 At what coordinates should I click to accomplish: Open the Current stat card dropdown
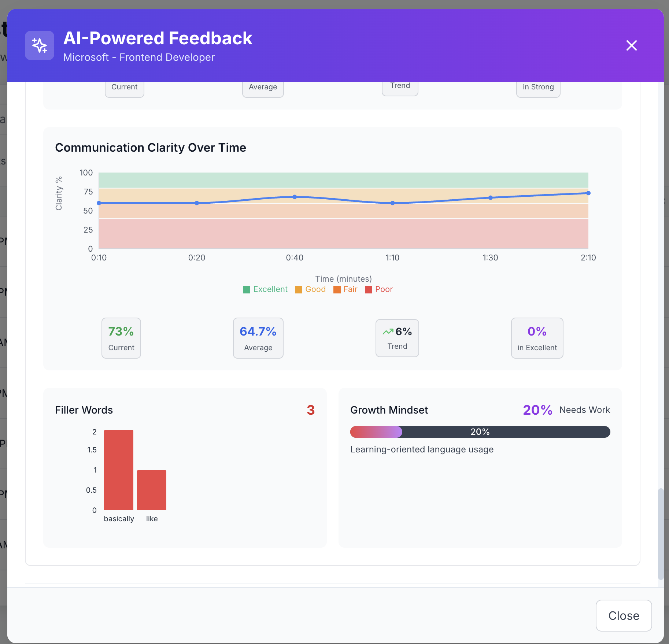(x=124, y=87)
